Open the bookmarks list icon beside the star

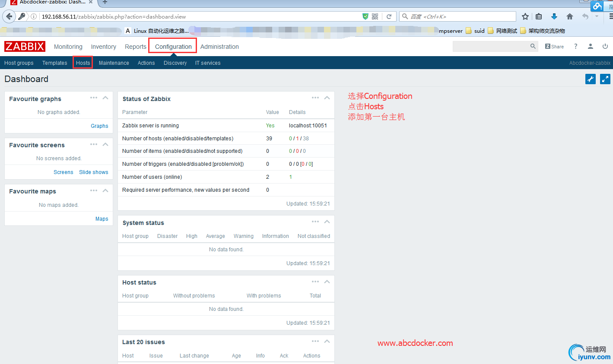[539, 16]
